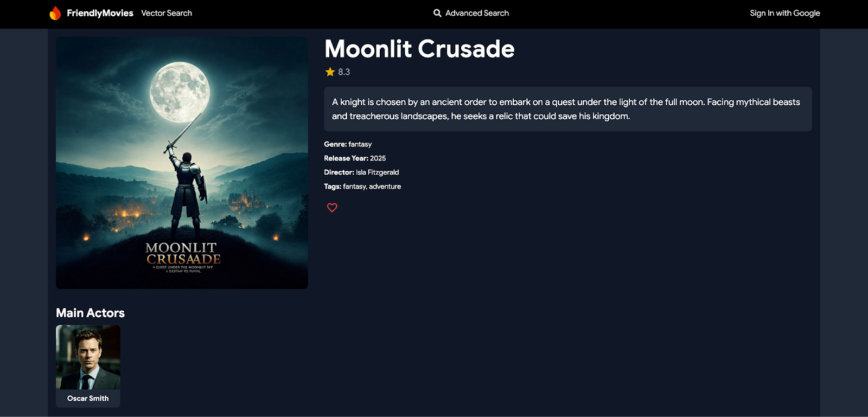The width and height of the screenshot is (868, 417).
Task: Sign In with Google
Action: coord(784,13)
